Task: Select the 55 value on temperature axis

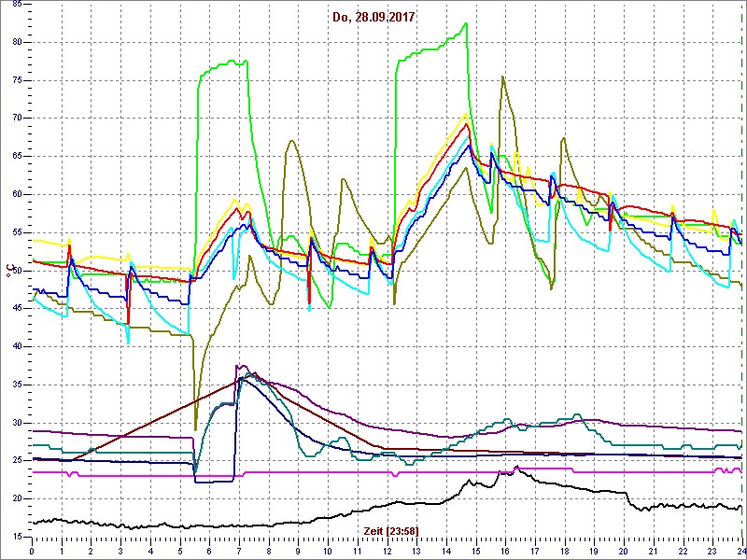Action: tap(16, 232)
